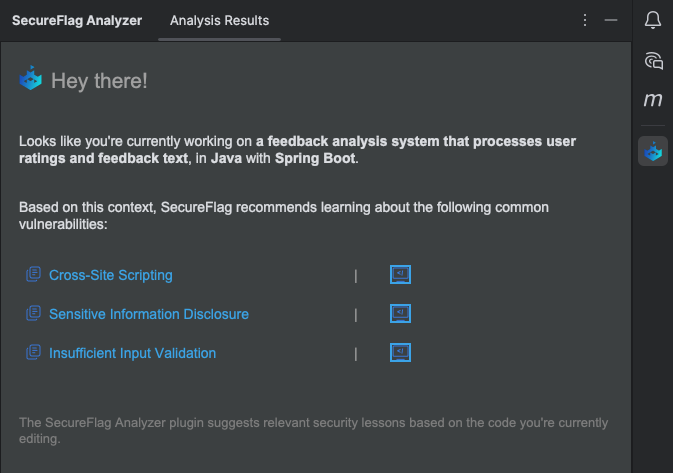The width and height of the screenshot is (673, 473).
Task: Hide the SecureFlag Analyzer panel
Action: pos(611,20)
